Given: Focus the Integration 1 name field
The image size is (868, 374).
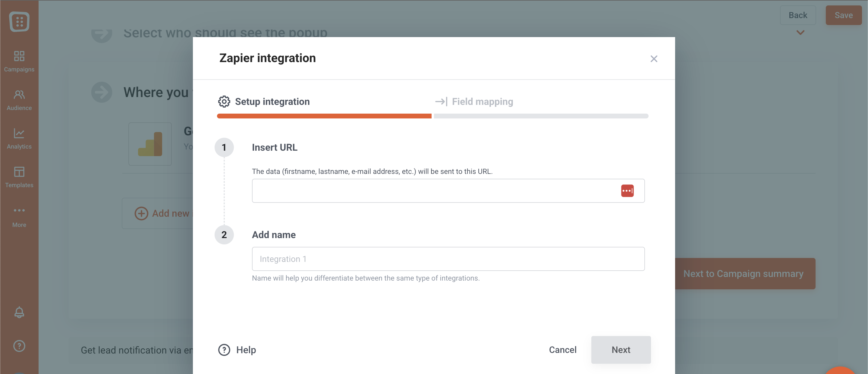Looking at the screenshot, I should pos(448,259).
